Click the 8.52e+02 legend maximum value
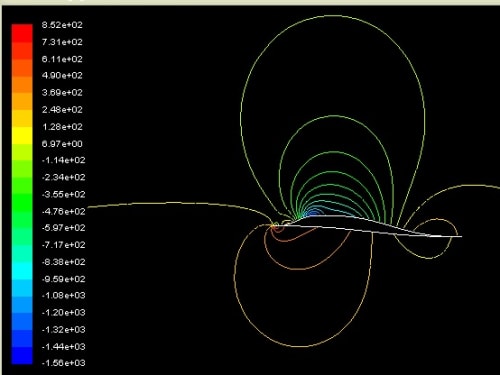 (62, 25)
